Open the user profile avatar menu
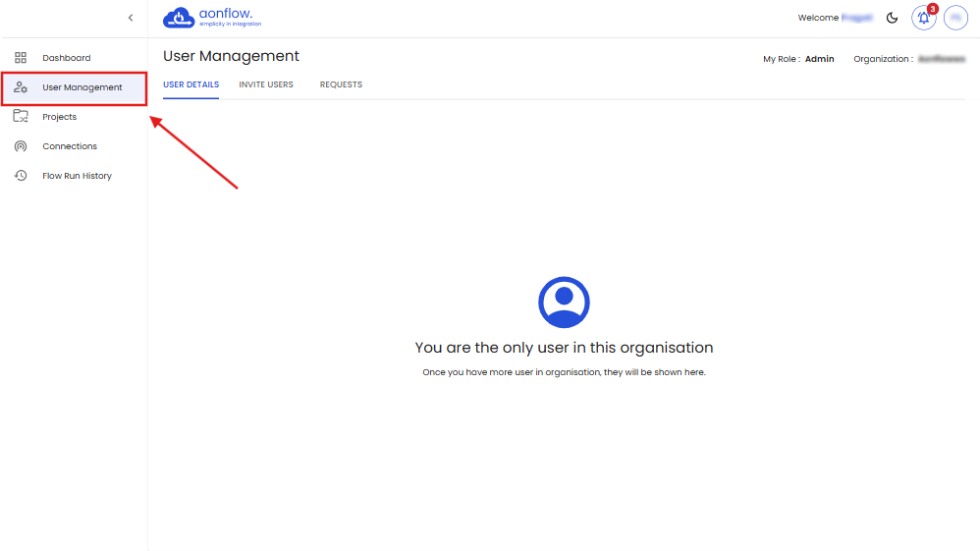Screen dimensions: 980x551 (x=955, y=18)
